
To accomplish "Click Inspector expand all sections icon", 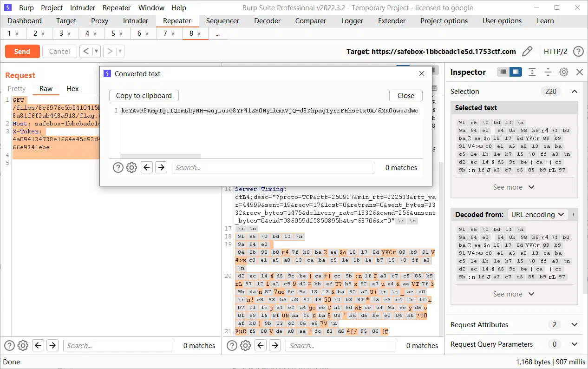I will [532, 72].
